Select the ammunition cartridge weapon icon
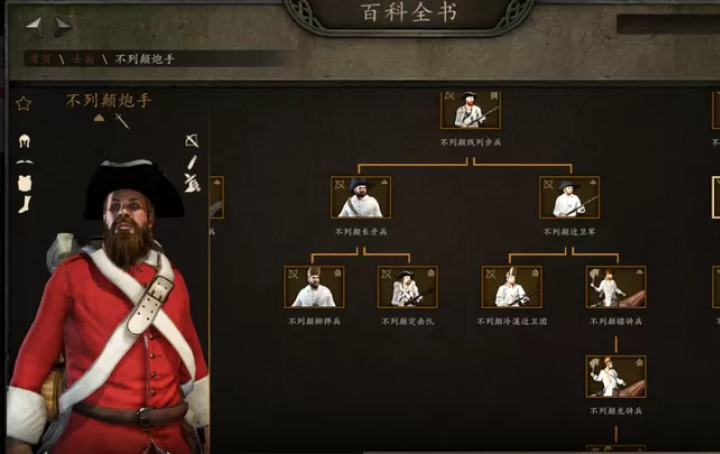This screenshot has height=454, width=720. point(192,163)
